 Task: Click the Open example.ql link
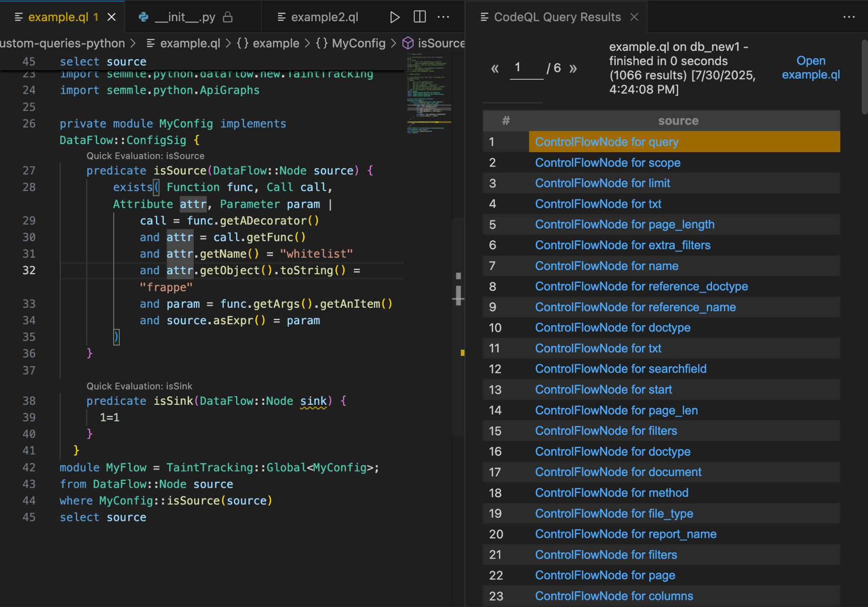[810, 68]
